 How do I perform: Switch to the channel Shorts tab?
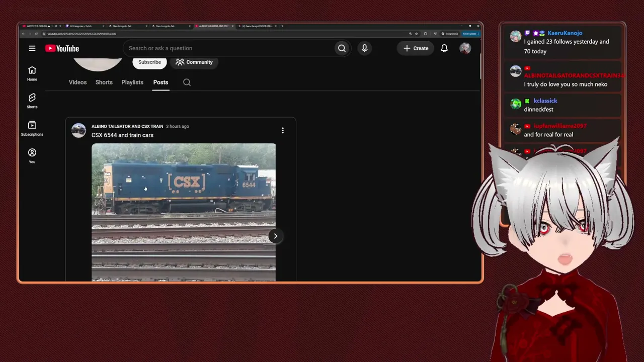coord(104,82)
